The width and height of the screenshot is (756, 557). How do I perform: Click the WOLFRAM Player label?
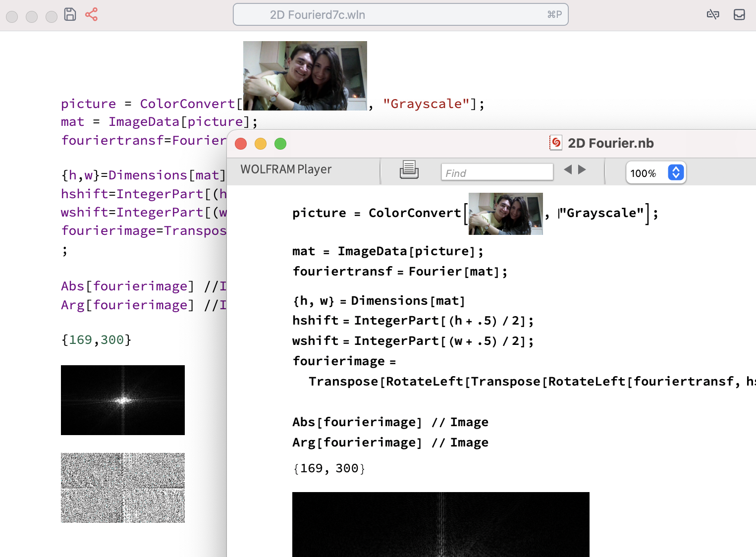coord(286,169)
